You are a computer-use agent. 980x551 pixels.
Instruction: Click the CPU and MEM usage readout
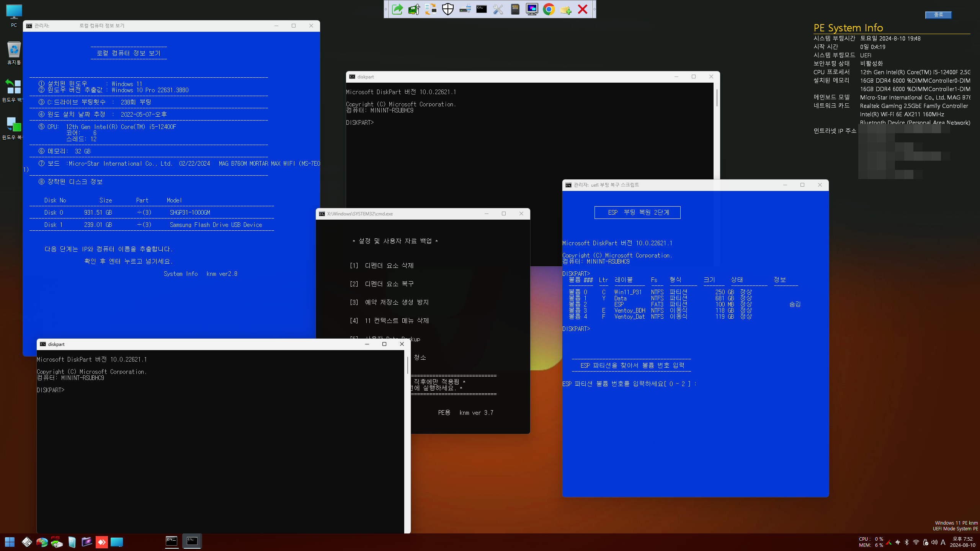point(871,542)
